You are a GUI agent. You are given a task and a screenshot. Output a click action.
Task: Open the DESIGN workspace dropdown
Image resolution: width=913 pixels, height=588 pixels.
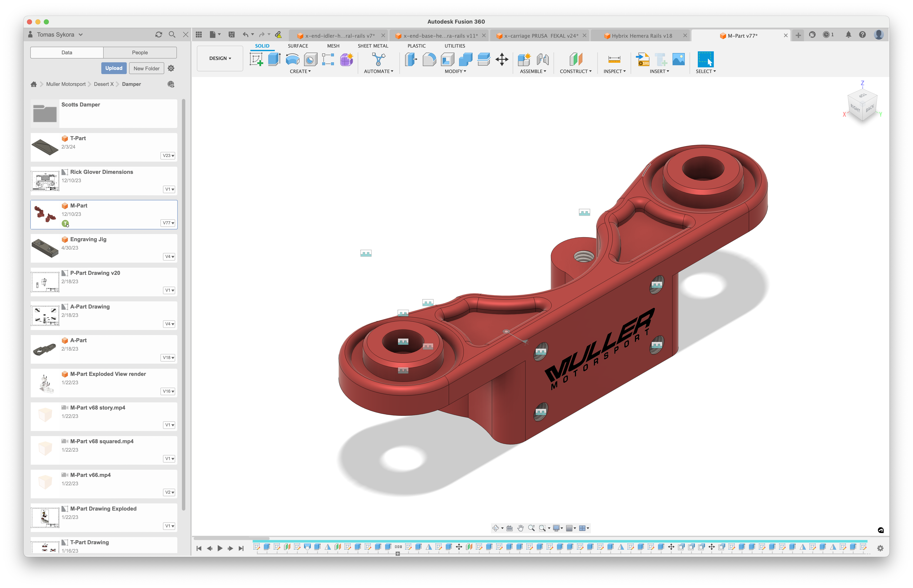pos(220,59)
